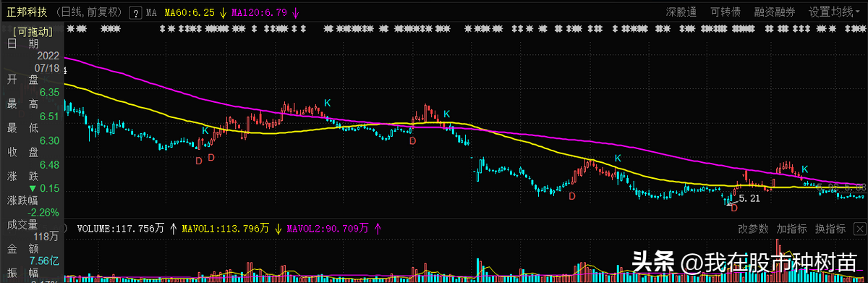Click the closing price value 6.48
The image size is (868, 283).
click(x=49, y=164)
